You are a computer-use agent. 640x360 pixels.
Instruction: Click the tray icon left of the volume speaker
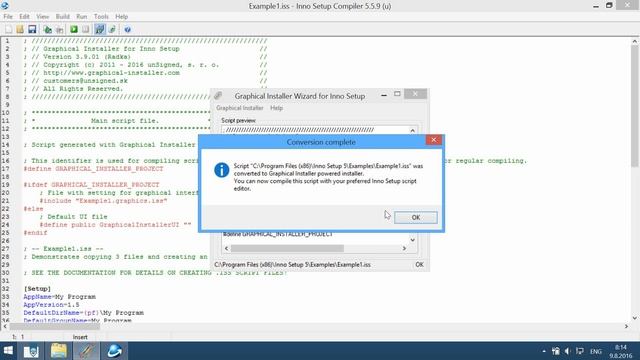[x=556, y=351]
